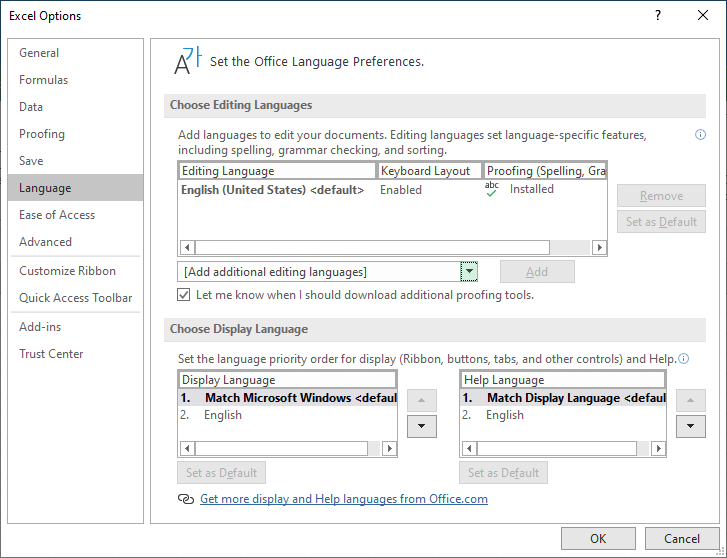Click the Help Language horizontal scrollbar thumb
This screenshot has height=558, width=727.
click(557, 449)
